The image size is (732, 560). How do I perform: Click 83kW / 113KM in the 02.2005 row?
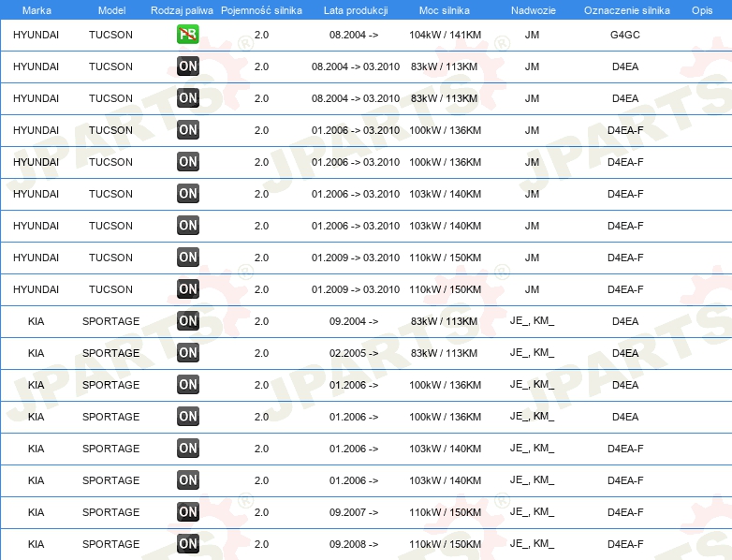point(444,353)
